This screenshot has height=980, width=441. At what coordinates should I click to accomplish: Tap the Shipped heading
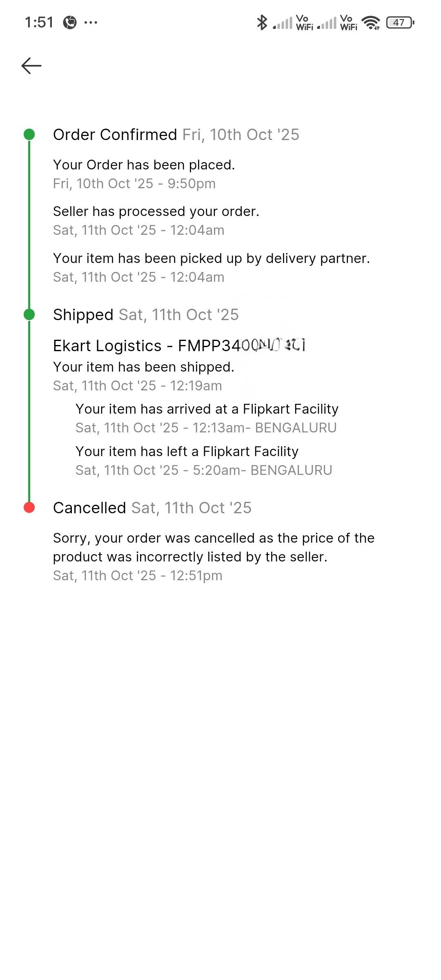83,315
